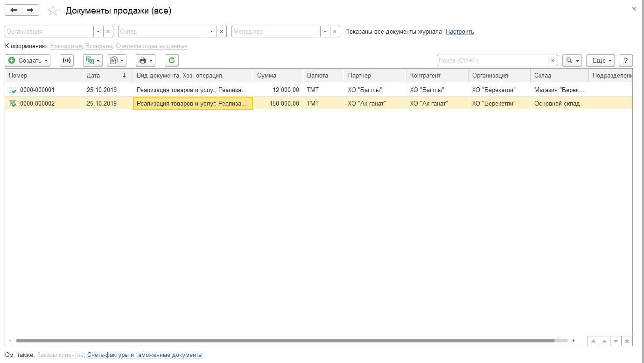The width and height of the screenshot is (644, 363).
Task: Select partner ХО "Ак ганат" cell
Action: click(375, 103)
